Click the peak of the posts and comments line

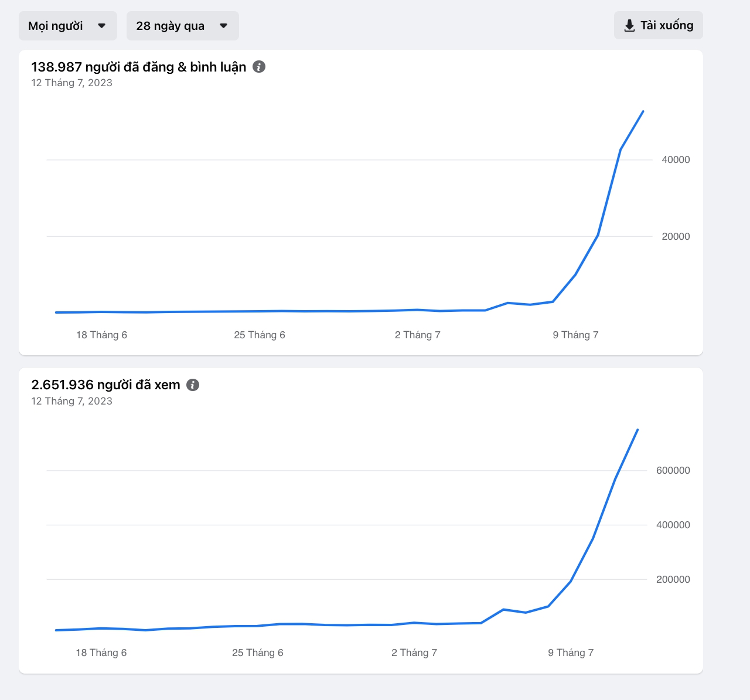[x=643, y=111]
